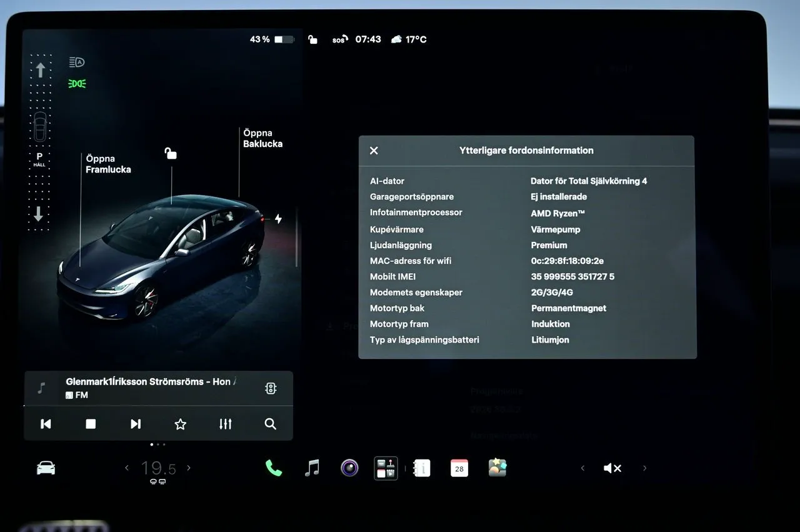Screen dimensions: 800x532
Task: Open the audio equalizer settings
Action: click(226, 424)
